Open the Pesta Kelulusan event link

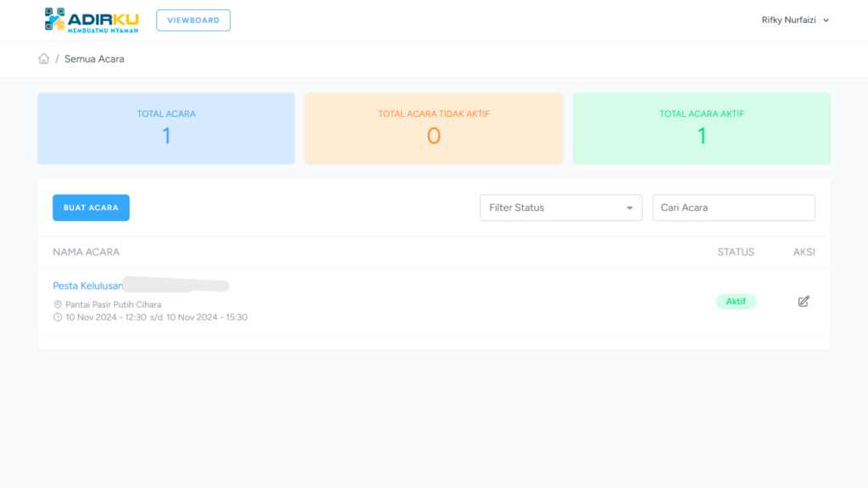(88, 286)
